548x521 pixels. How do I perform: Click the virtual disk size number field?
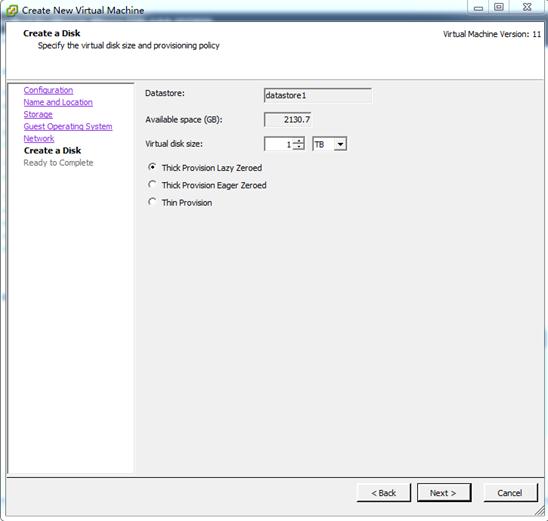pyautogui.click(x=279, y=144)
